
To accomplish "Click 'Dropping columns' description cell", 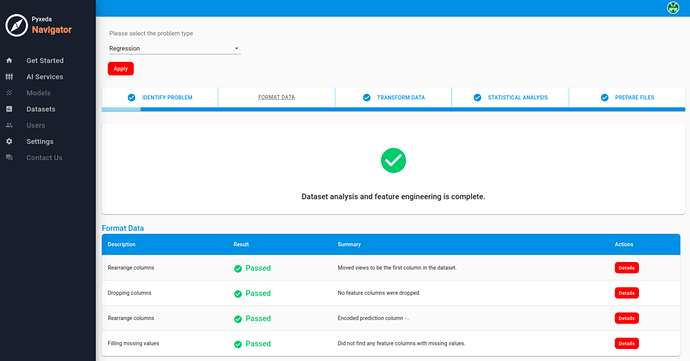I will coord(129,293).
